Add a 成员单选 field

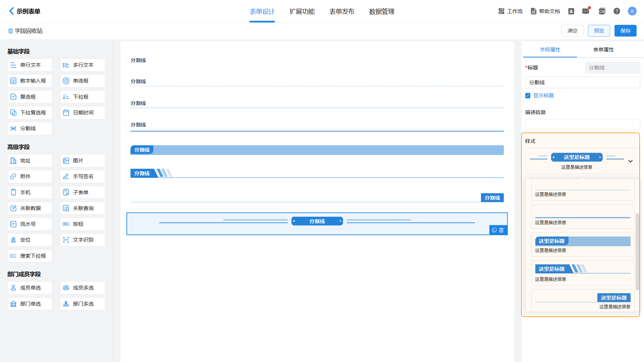[30, 288]
